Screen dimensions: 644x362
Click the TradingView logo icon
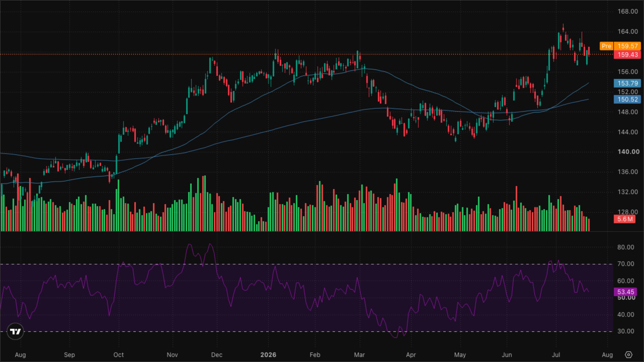pyautogui.click(x=15, y=331)
